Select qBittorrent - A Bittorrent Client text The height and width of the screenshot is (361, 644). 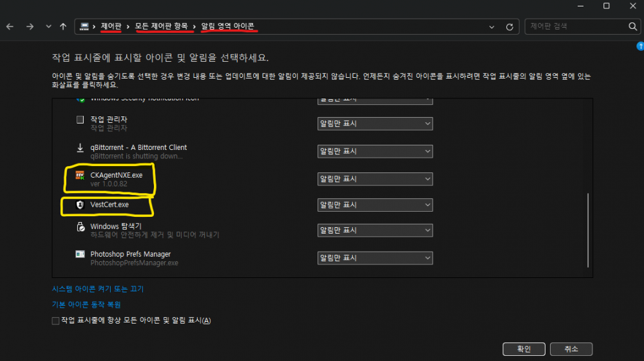point(138,147)
